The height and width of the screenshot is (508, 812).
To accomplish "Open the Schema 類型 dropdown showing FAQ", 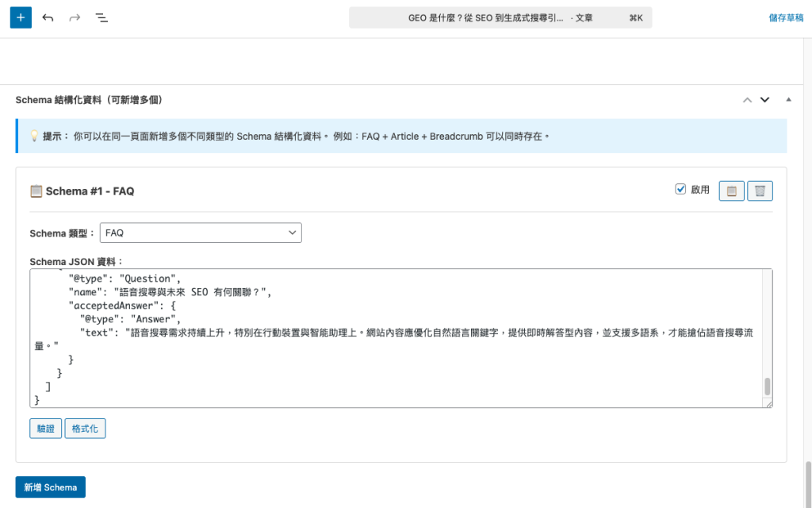I will 201,233.
